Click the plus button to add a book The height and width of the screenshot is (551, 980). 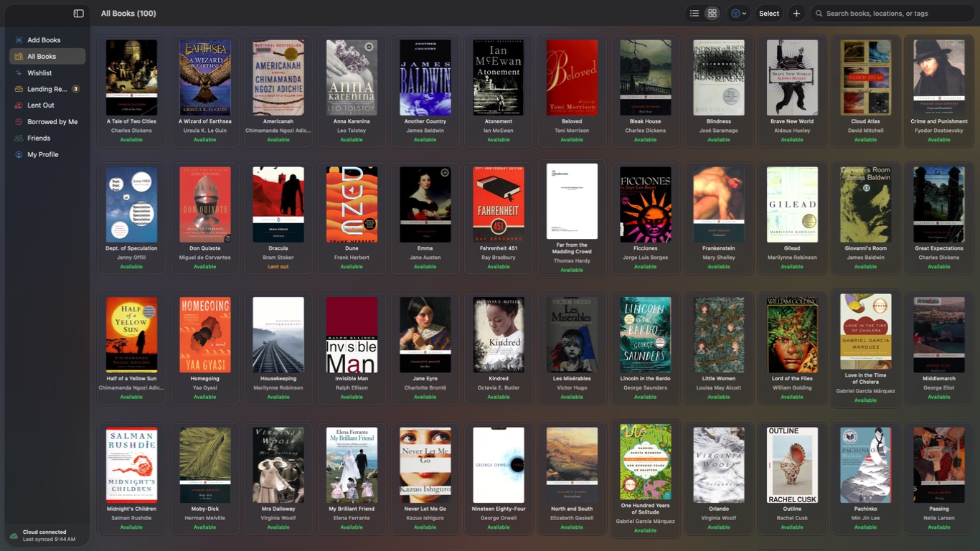coord(796,14)
